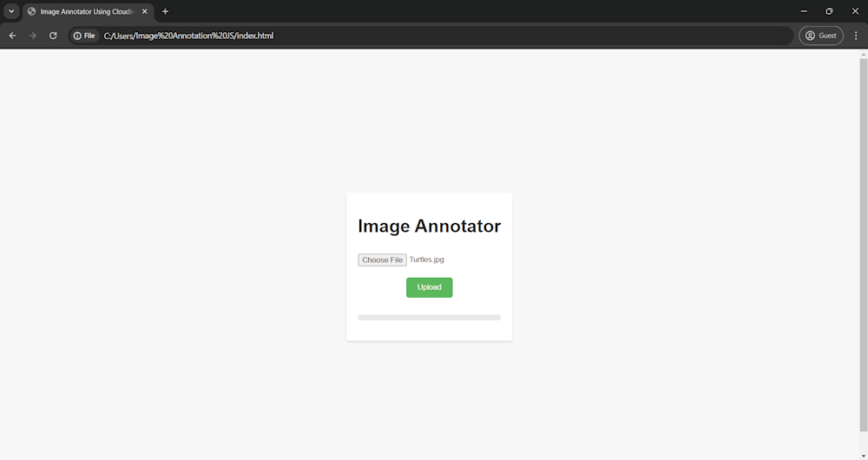
Task: Click the forward navigation arrow
Action: point(33,36)
